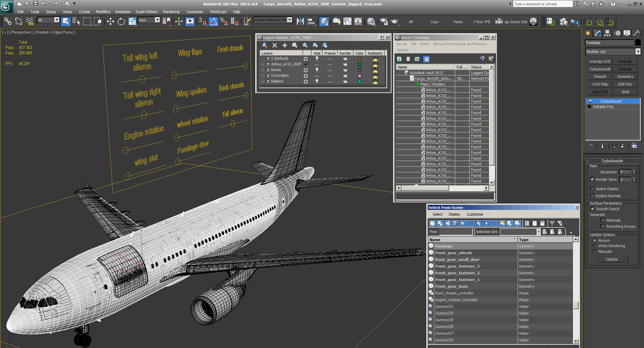Image resolution: width=644 pixels, height=348 pixels.
Task: Click the Mirror tool icon
Action: (300, 21)
